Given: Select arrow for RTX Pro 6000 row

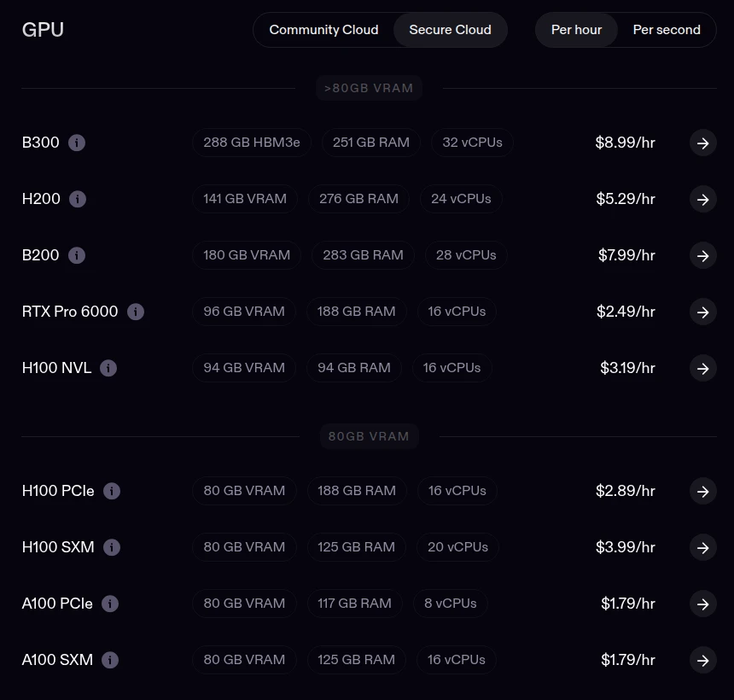Looking at the screenshot, I should (703, 312).
